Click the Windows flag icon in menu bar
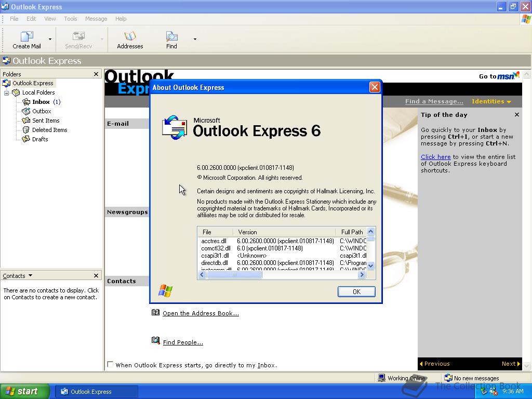532x399 pixels. click(x=526, y=19)
